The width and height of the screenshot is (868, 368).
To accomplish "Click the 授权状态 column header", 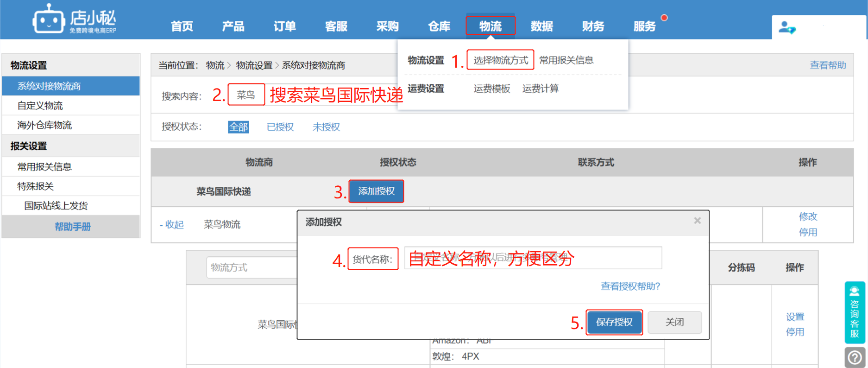I will coord(398,162).
